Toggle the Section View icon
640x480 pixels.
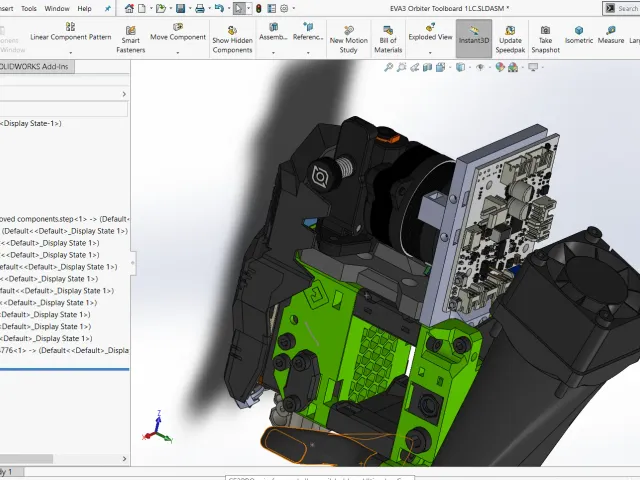pyautogui.click(x=427, y=67)
